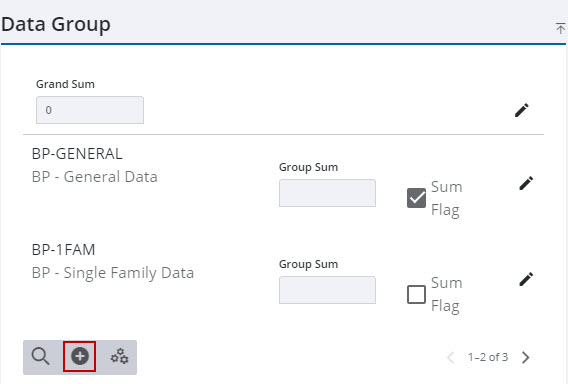Go to next page of data groups

pos(526,357)
